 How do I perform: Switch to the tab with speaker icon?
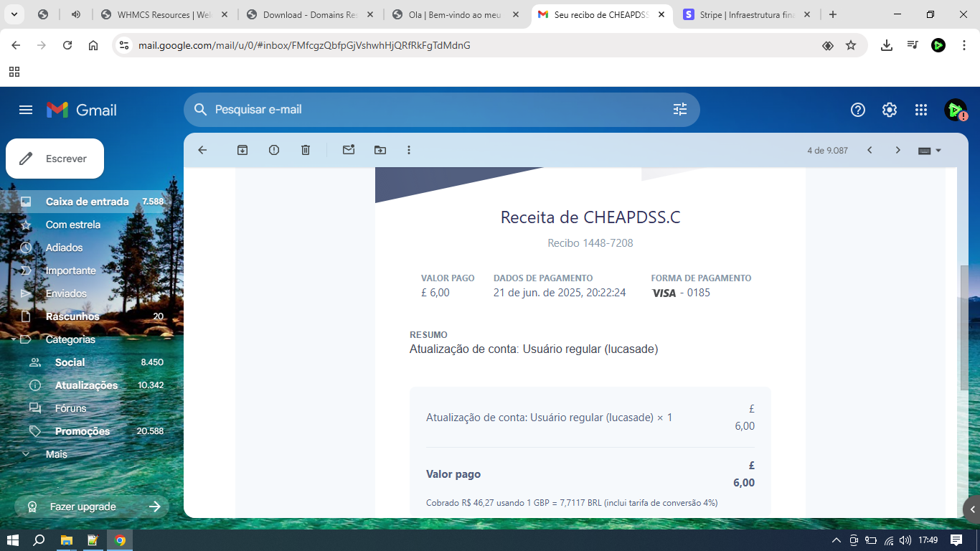click(x=76, y=14)
